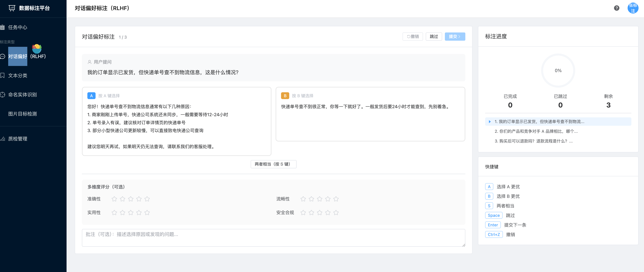Select progress item 3 购买后可以退款吗

click(558, 141)
